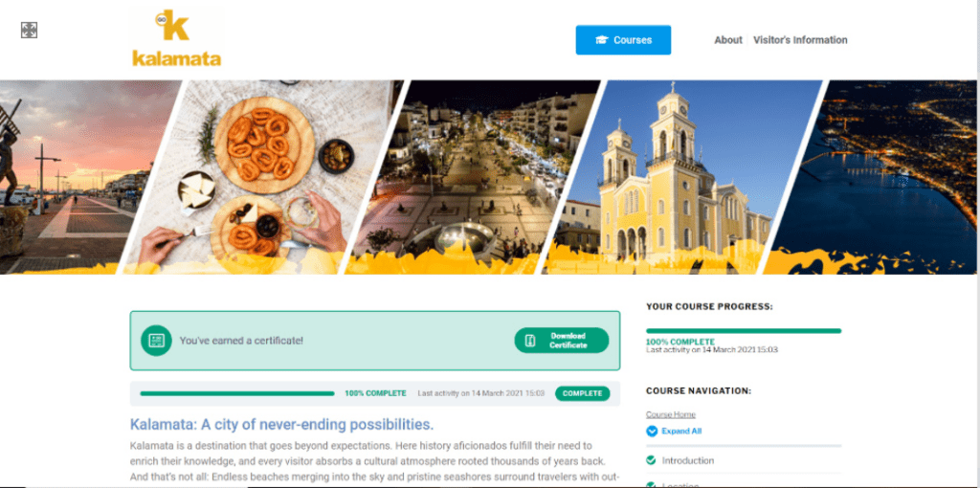Click the yellow church banner photo

coord(681,177)
